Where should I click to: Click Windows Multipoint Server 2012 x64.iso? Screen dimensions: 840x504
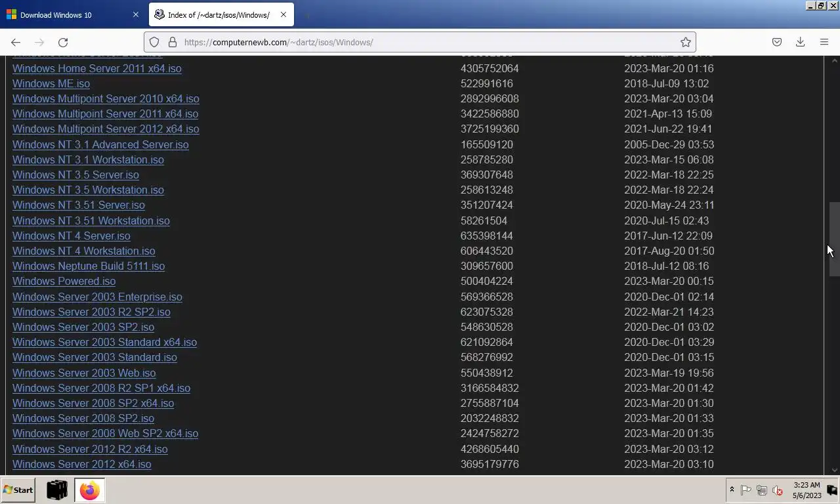click(x=106, y=129)
